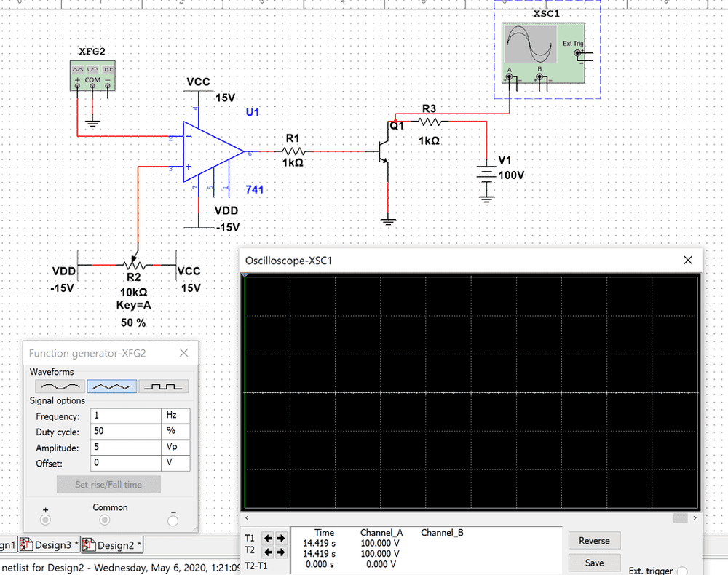Enable the Ext. trigger radio button
The width and height of the screenshot is (728, 575).
coord(683,571)
